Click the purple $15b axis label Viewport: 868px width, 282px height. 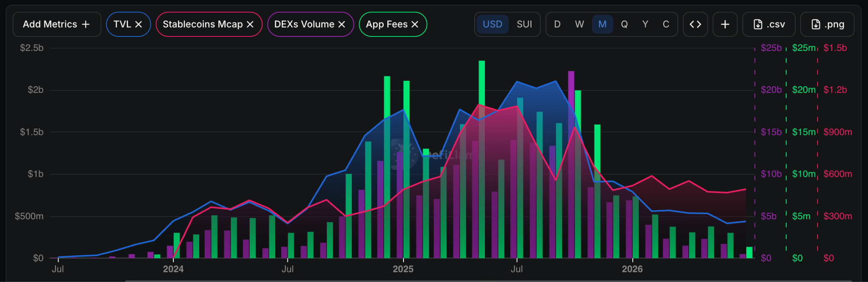tap(771, 132)
